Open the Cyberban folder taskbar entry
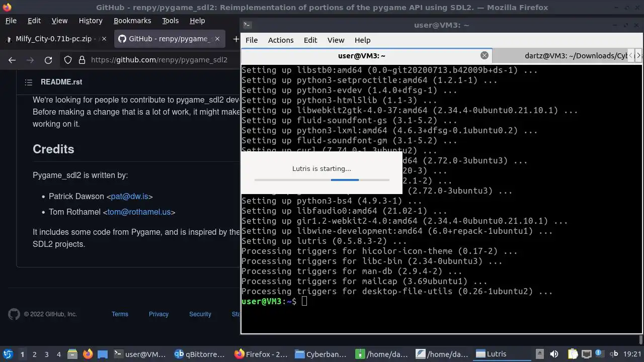The image size is (644, 362). coord(321,354)
